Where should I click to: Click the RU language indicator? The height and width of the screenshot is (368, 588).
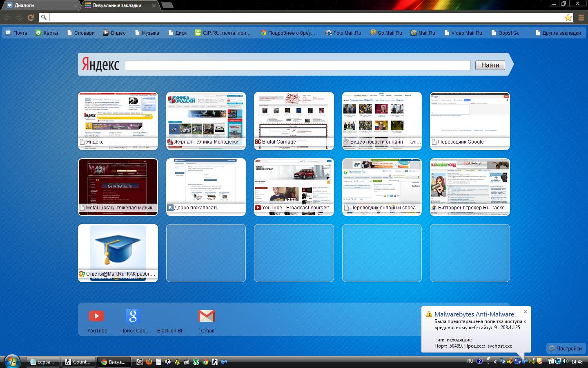[470, 361]
